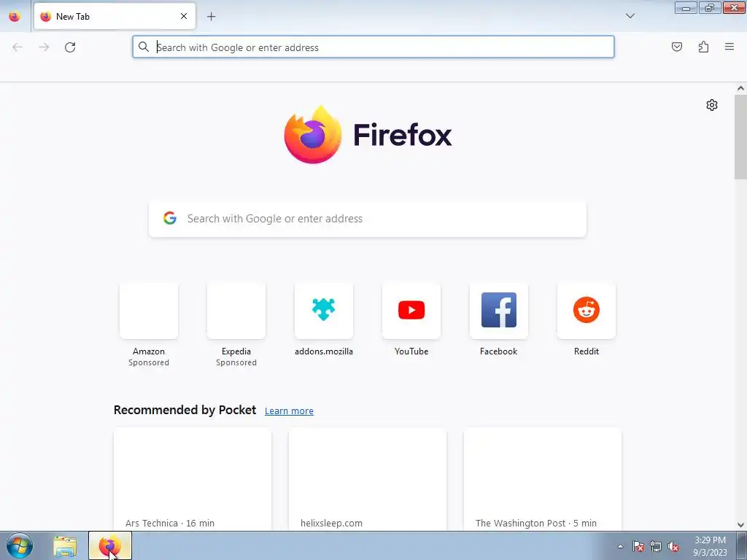Screen dimensions: 747x560
Task: Click the Google G logo
Action: point(169,218)
